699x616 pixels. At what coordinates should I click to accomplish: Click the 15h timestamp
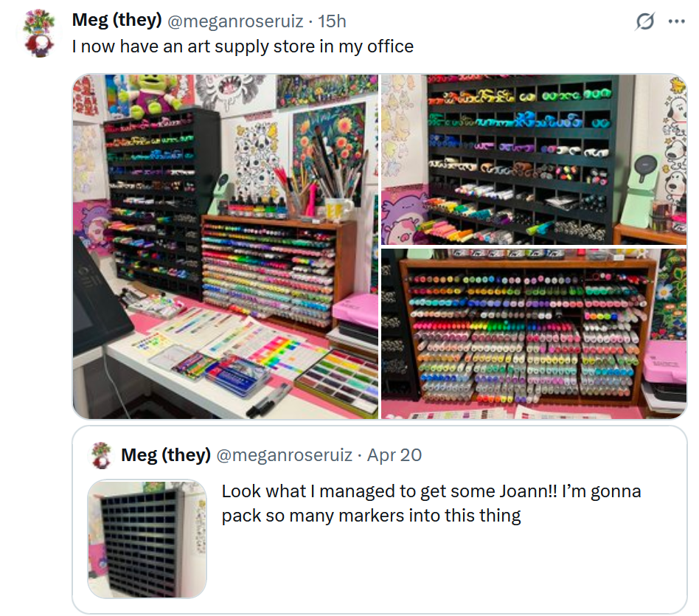point(332,21)
